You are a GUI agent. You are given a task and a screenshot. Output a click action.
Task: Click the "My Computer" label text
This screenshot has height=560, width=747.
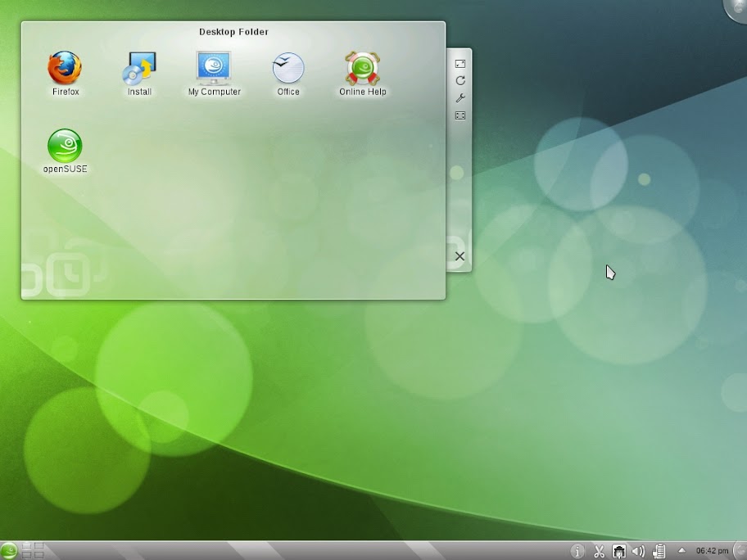pos(215,92)
